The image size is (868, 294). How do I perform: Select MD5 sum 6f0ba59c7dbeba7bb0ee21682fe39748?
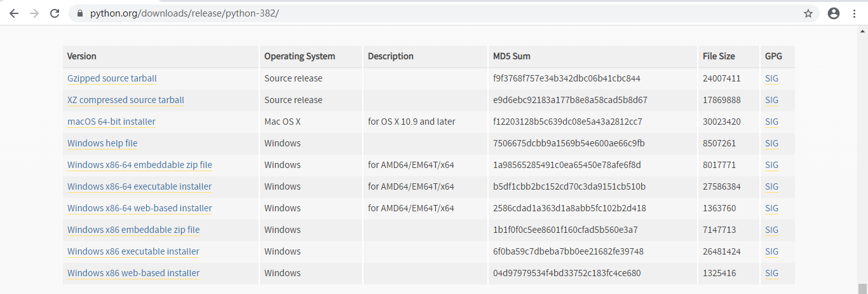point(568,251)
